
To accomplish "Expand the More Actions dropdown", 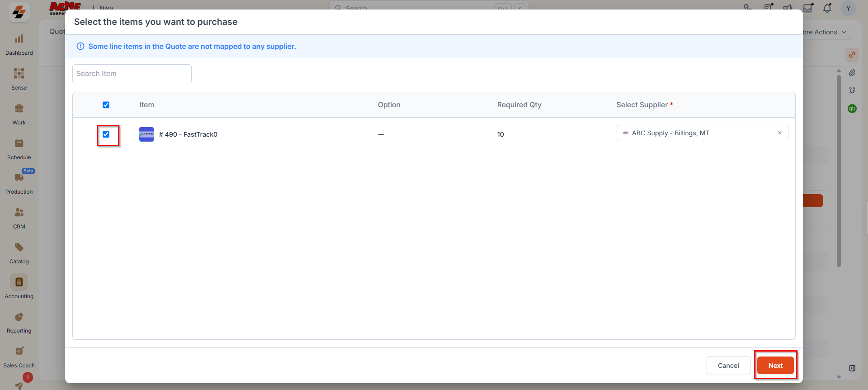I will click(x=826, y=32).
